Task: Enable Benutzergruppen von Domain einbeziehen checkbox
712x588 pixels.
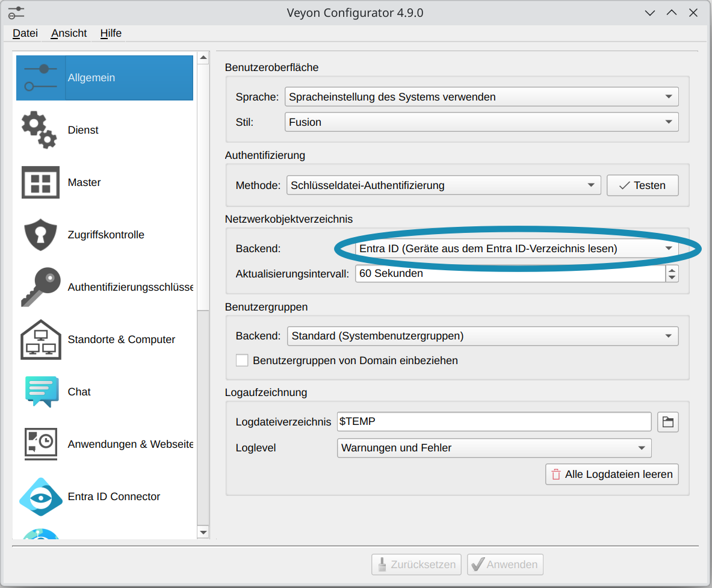Action: tap(242, 361)
